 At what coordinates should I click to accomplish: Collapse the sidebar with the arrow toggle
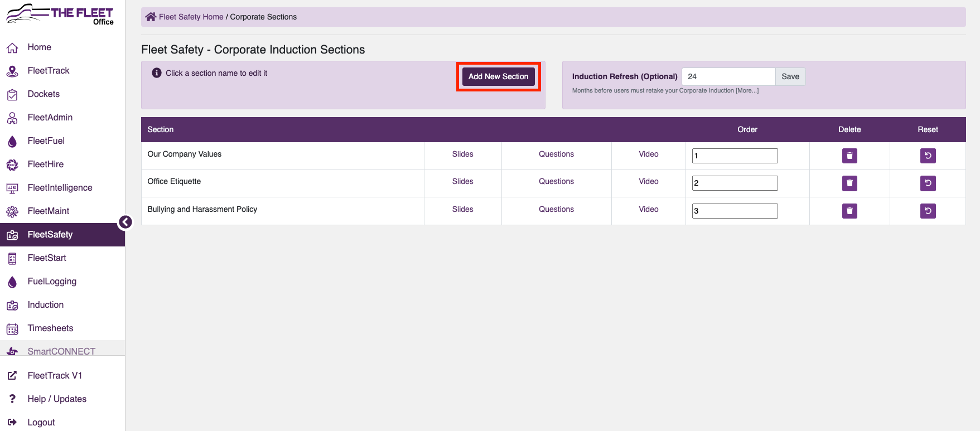tap(125, 222)
